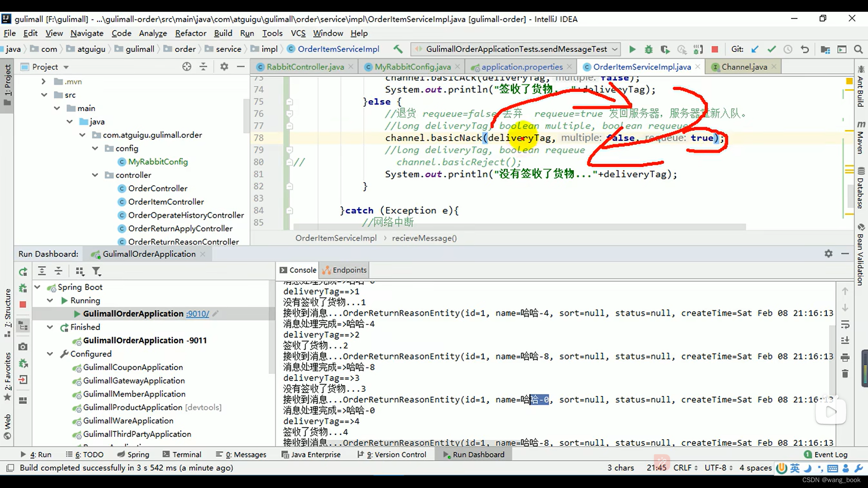The height and width of the screenshot is (488, 868).
Task: Expand the Spring Boot tree node
Action: point(37,286)
